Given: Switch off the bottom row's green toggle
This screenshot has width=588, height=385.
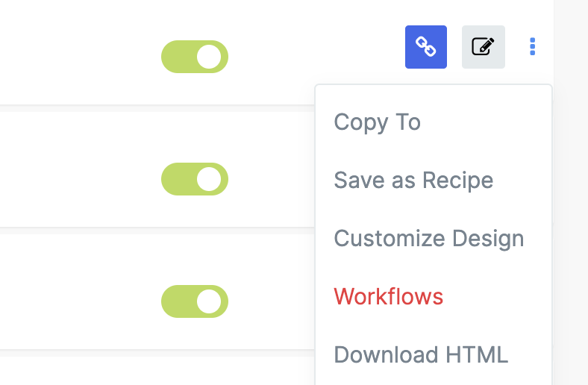Looking at the screenshot, I should [x=195, y=301].
